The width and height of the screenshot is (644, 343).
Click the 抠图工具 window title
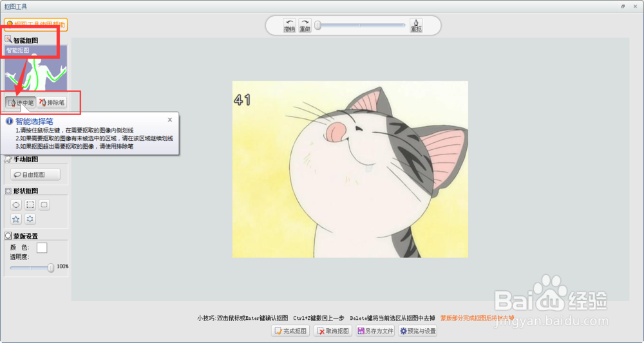coord(16,6)
